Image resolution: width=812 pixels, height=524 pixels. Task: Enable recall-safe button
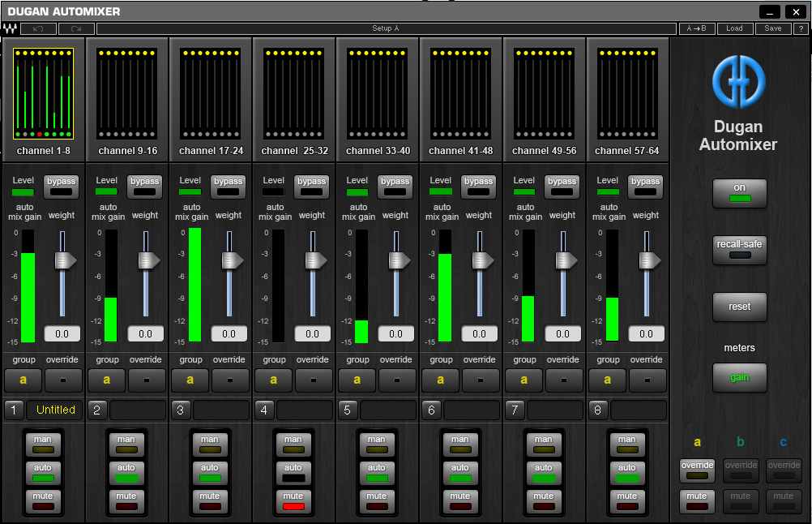[740, 251]
